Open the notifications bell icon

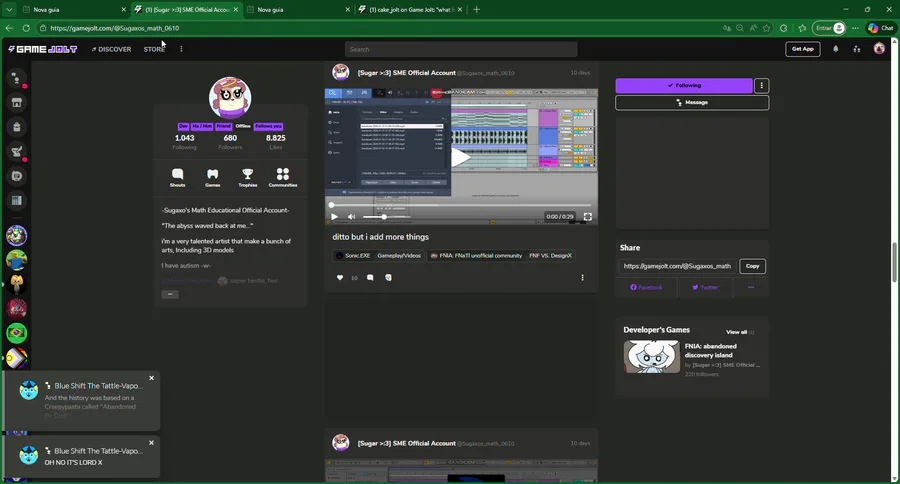[x=836, y=49]
